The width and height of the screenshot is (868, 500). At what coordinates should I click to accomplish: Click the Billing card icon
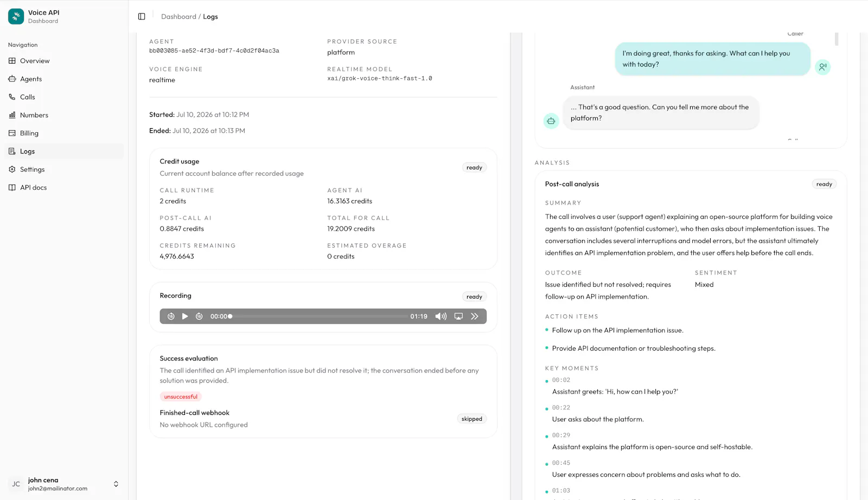click(x=12, y=133)
